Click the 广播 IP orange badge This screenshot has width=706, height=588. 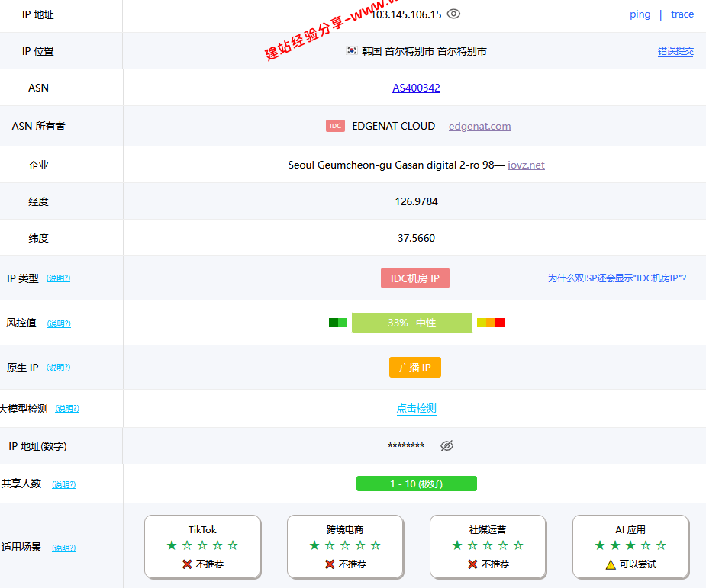pos(415,367)
